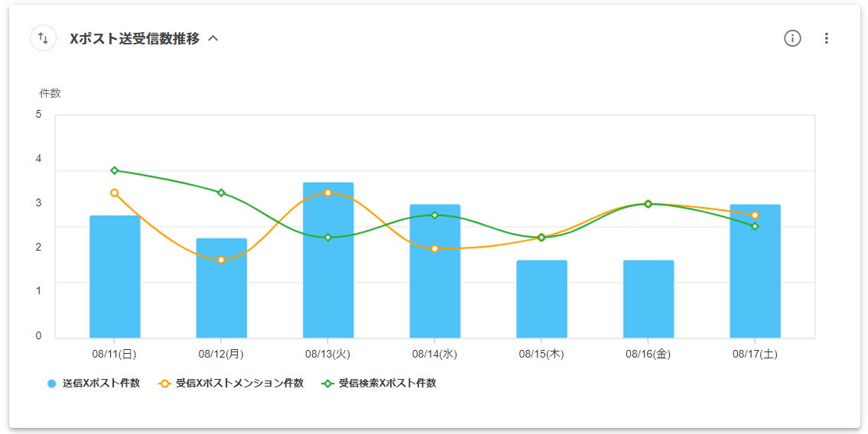Open the info icon for this chart

point(792,38)
